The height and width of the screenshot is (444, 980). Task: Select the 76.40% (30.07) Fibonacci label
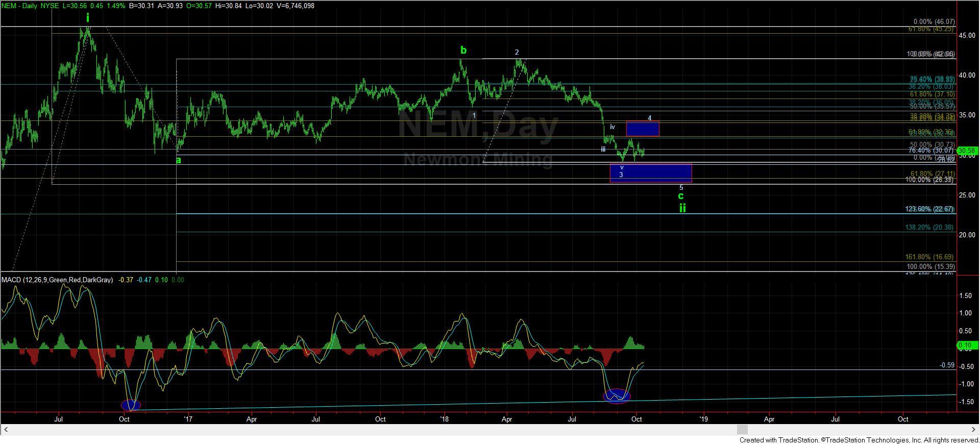click(x=932, y=151)
